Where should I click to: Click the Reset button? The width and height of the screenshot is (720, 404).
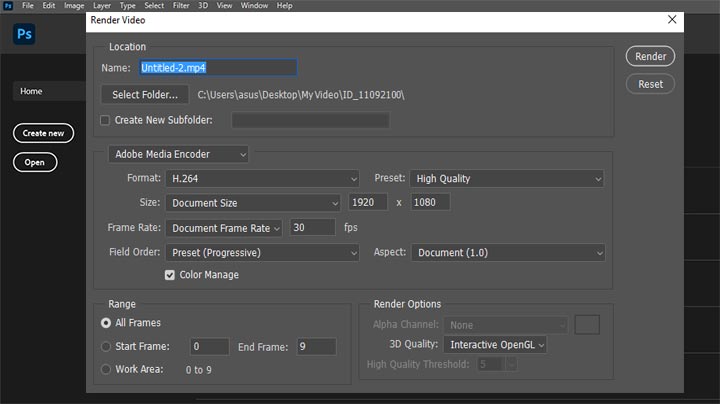point(650,84)
